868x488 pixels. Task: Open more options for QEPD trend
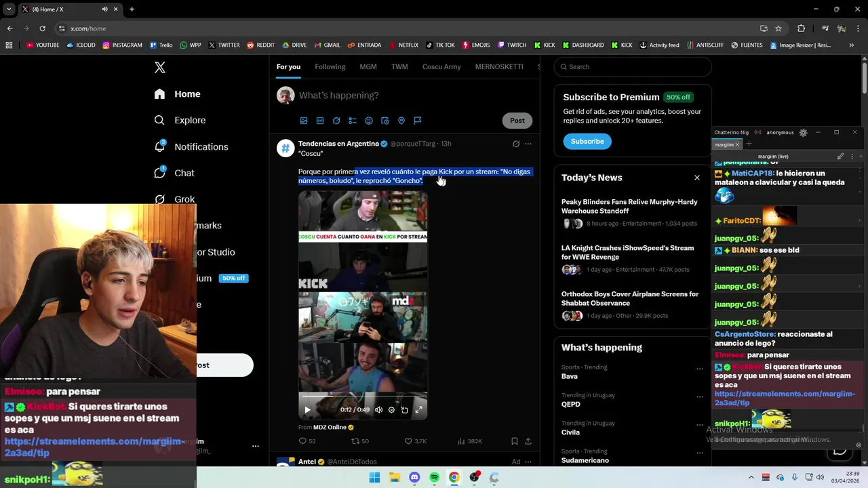point(700,397)
